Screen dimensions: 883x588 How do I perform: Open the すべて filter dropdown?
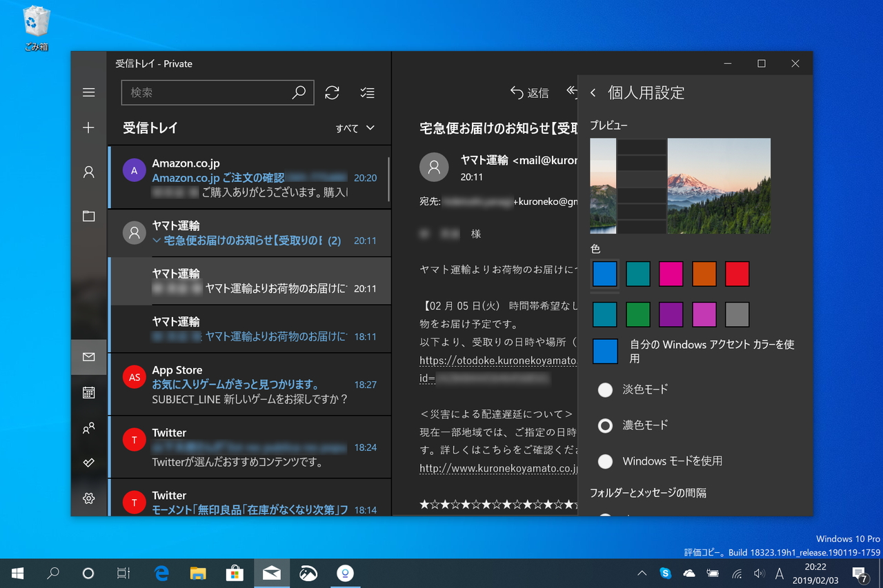click(x=355, y=128)
